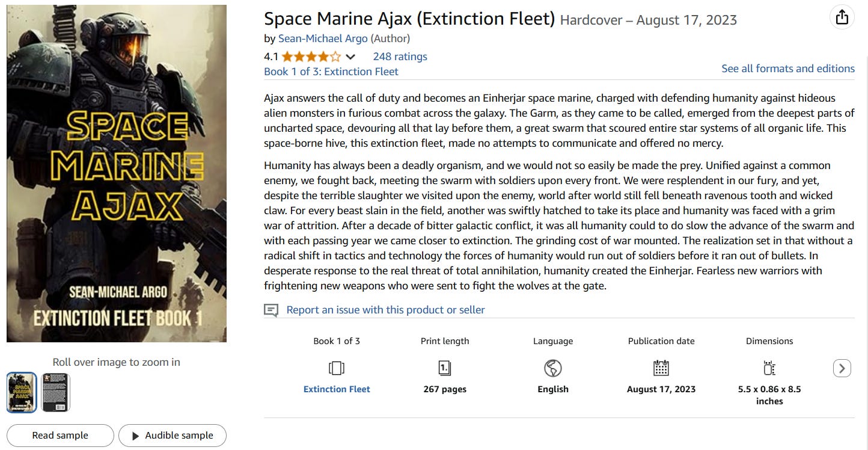Open Book 1 of 3: Extinction Fleet link
The image size is (868, 450).
coord(331,72)
